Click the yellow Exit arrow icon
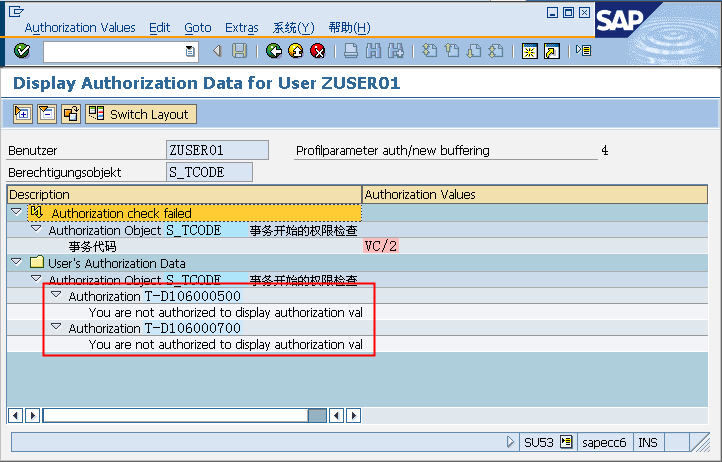722x462 pixels. (x=296, y=51)
